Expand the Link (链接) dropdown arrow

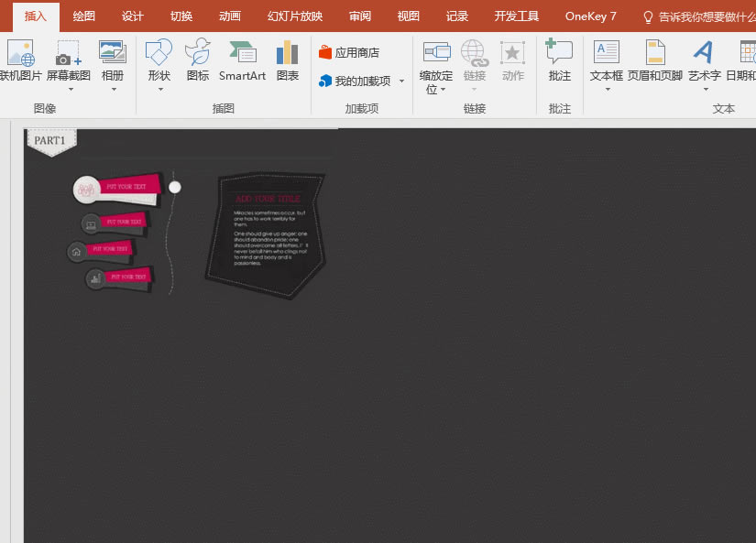(474, 90)
